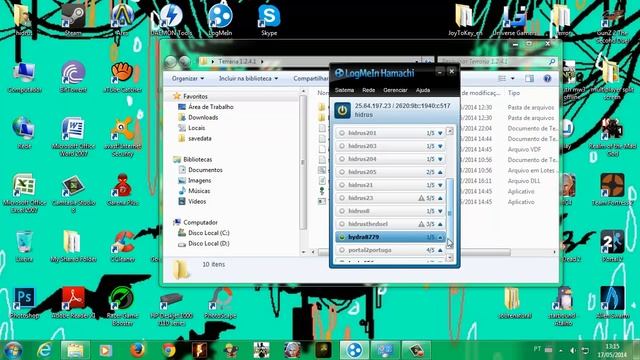Click the Windows Start button
The height and width of the screenshot is (360, 640).
13,350
